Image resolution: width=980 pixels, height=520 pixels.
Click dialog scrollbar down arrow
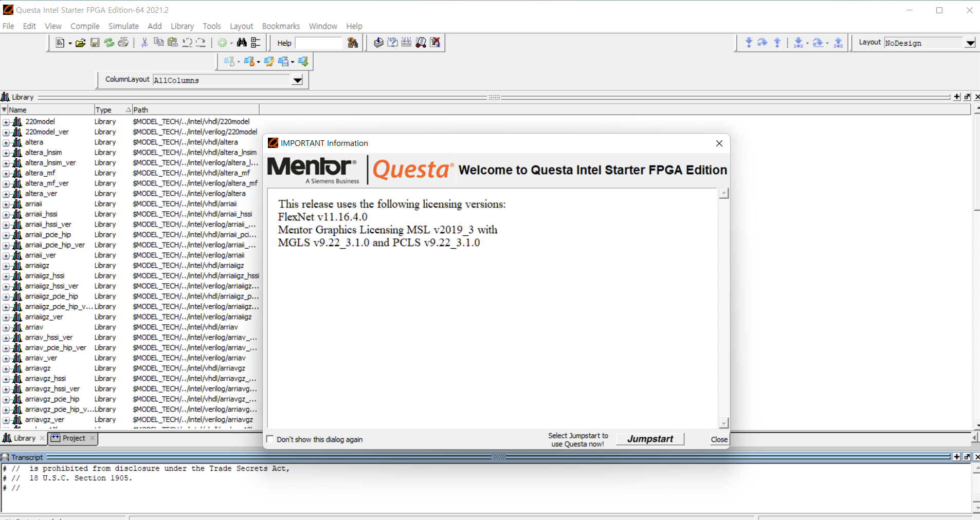(724, 423)
